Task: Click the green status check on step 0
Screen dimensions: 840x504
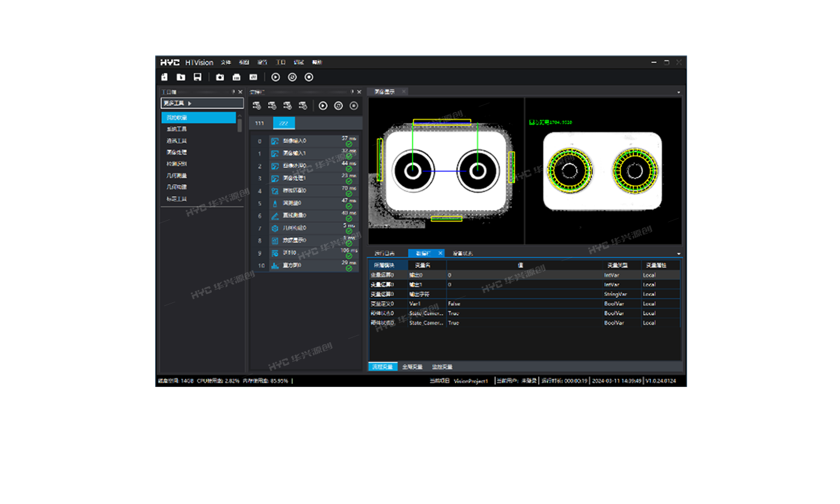Action: (x=349, y=144)
